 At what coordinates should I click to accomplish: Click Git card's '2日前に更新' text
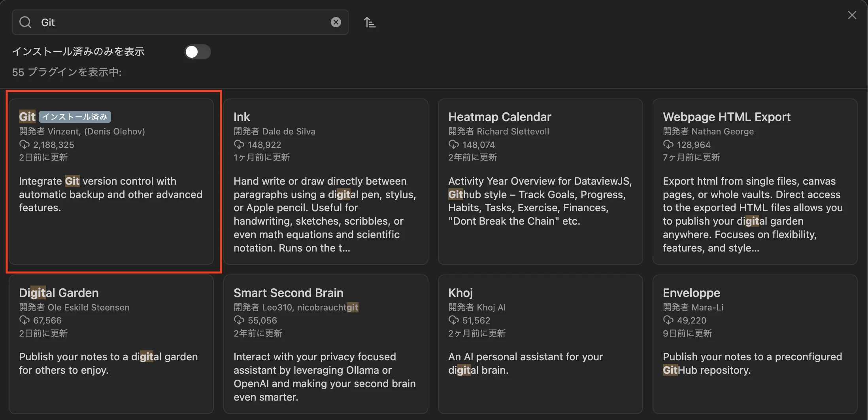(43, 157)
